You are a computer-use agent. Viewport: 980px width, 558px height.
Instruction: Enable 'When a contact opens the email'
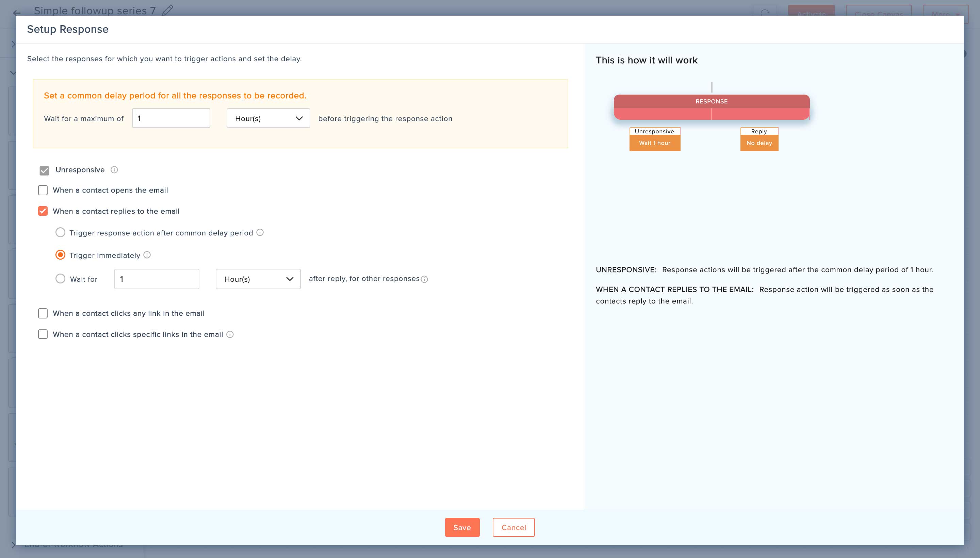pyautogui.click(x=43, y=190)
